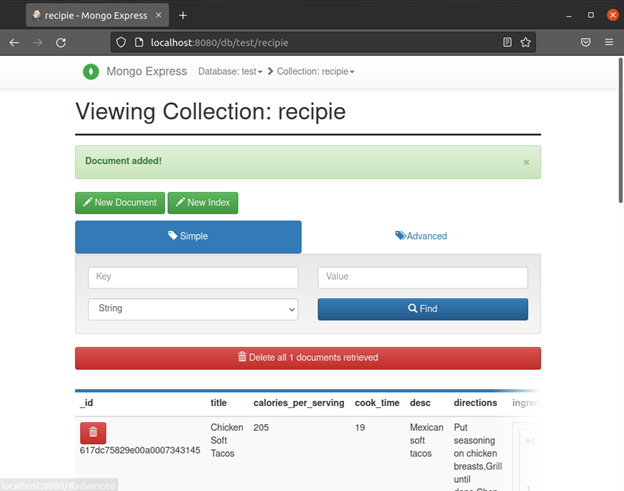Maximize the browser window
This screenshot has width=624, height=491.
tap(591, 15)
